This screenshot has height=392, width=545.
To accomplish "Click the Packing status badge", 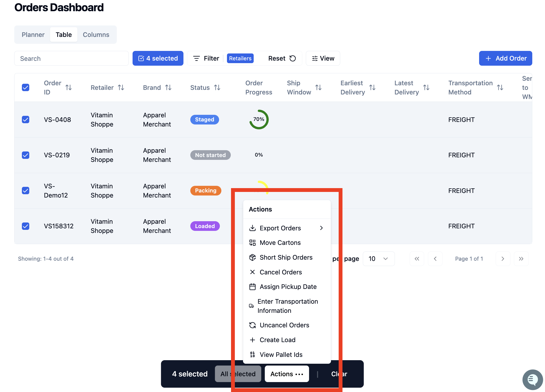I will 206,190.
